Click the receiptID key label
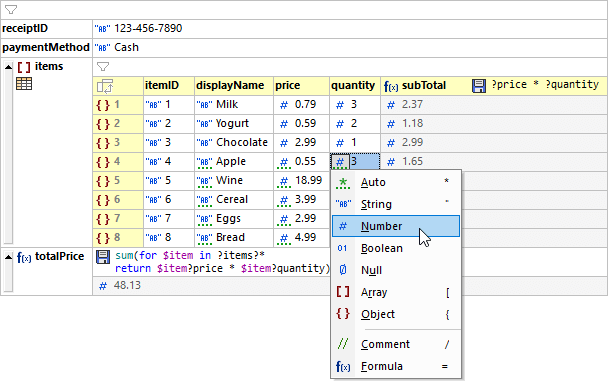 pos(25,29)
